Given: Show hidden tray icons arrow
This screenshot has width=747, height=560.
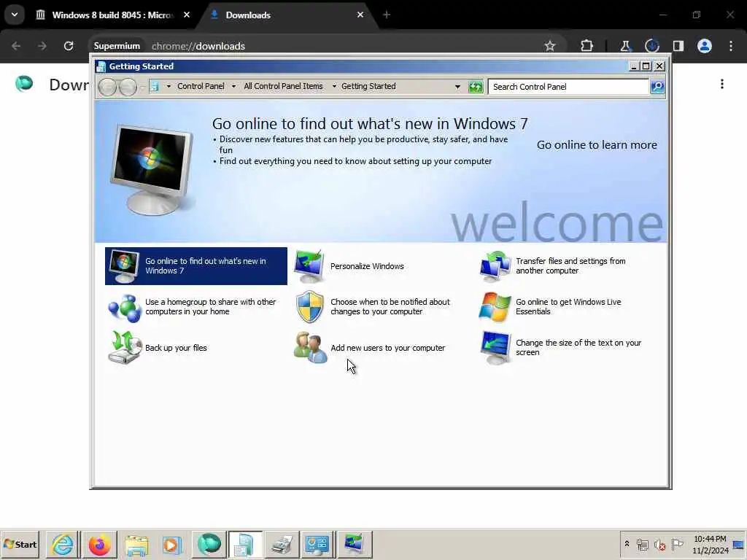Looking at the screenshot, I should 627,544.
